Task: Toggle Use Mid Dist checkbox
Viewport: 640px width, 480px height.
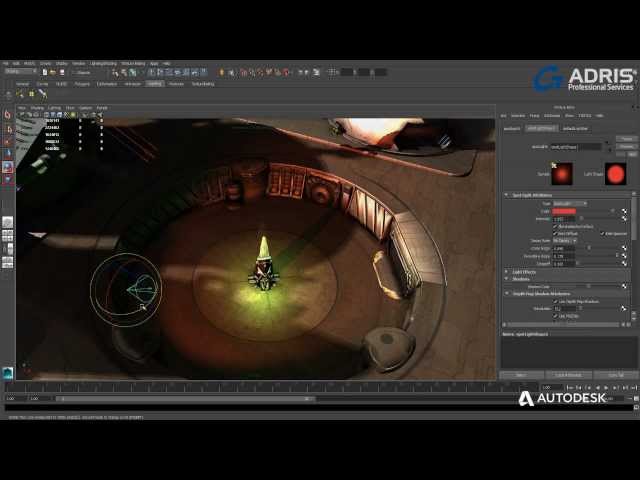Action: (x=555, y=316)
